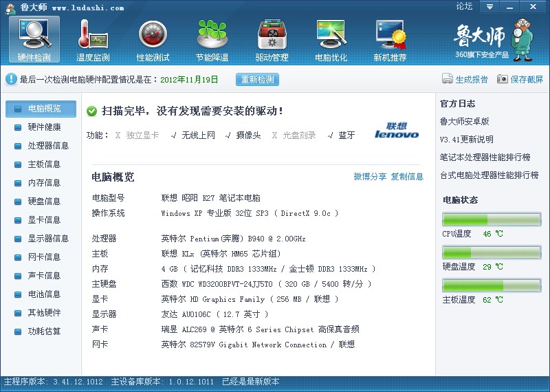Click the 4 GB memory value
The width and height of the screenshot is (550, 392).
click(x=268, y=269)
